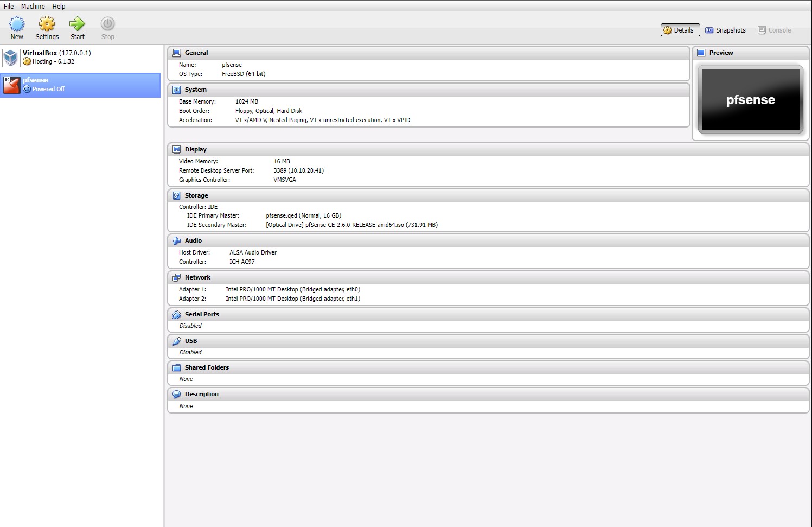Start the pfsense virtual machine
The width and height of the screenshot is (812, 527).
click(x=77, y=26)
